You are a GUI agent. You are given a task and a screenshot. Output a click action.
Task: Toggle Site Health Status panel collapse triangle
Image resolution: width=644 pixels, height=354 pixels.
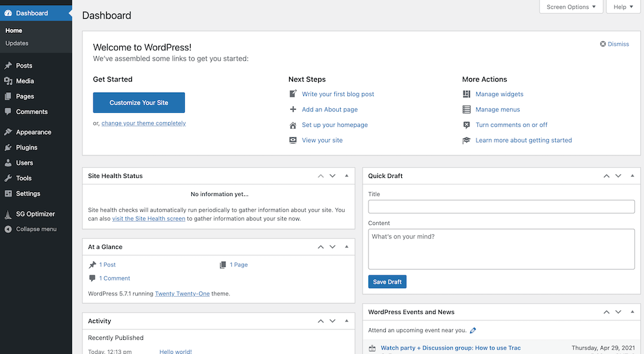click(346, 176)
